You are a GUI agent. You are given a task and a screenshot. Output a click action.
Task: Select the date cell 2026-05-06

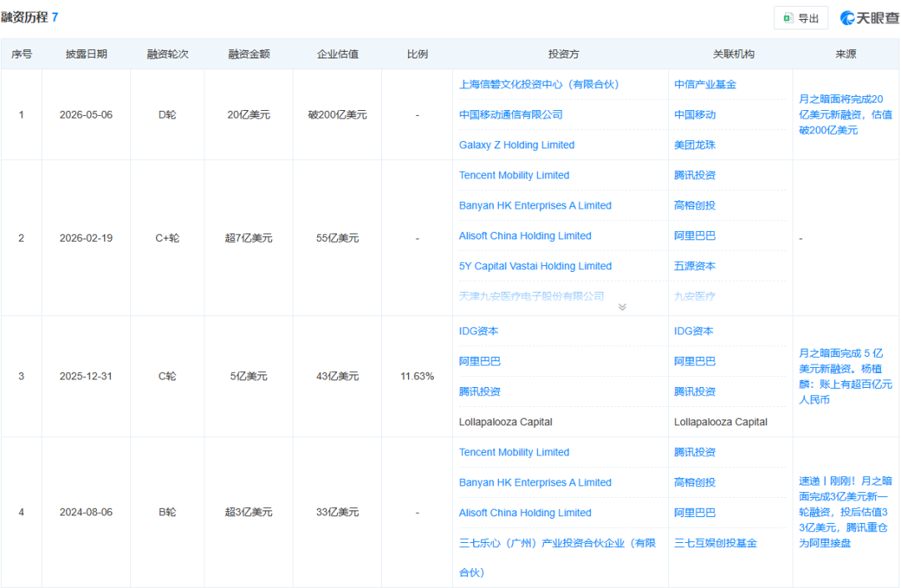click(x=86, y=115)
